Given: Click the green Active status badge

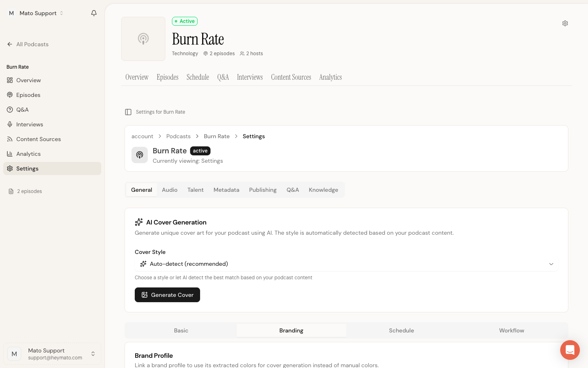Looking at the screenshot, I should (185, 21).
